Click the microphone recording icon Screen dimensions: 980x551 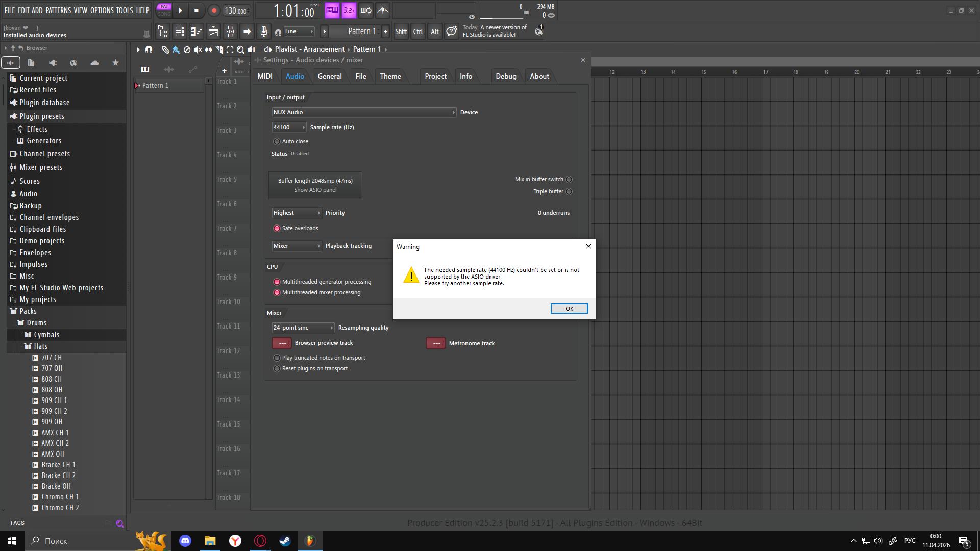point(263,32)
